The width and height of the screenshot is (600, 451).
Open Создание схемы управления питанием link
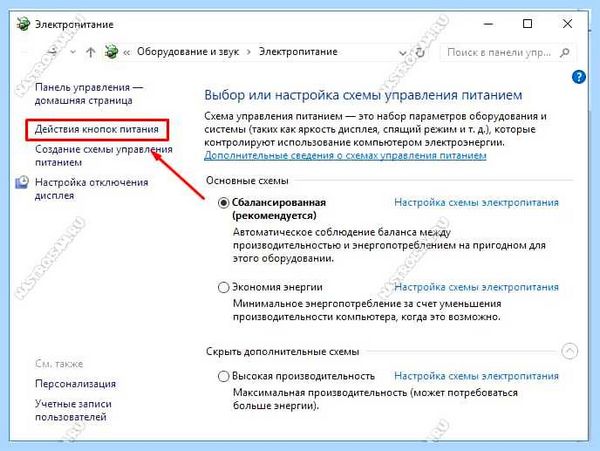104,156
